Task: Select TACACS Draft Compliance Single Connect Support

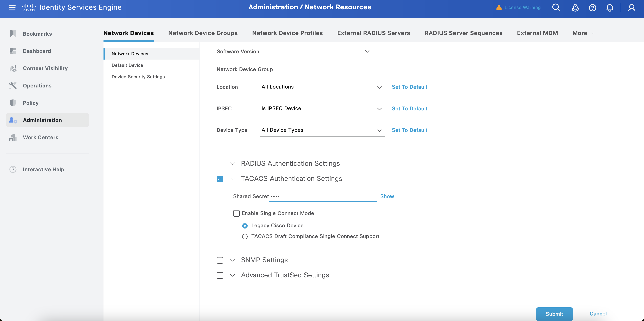Action: click(x=245, y=236)
